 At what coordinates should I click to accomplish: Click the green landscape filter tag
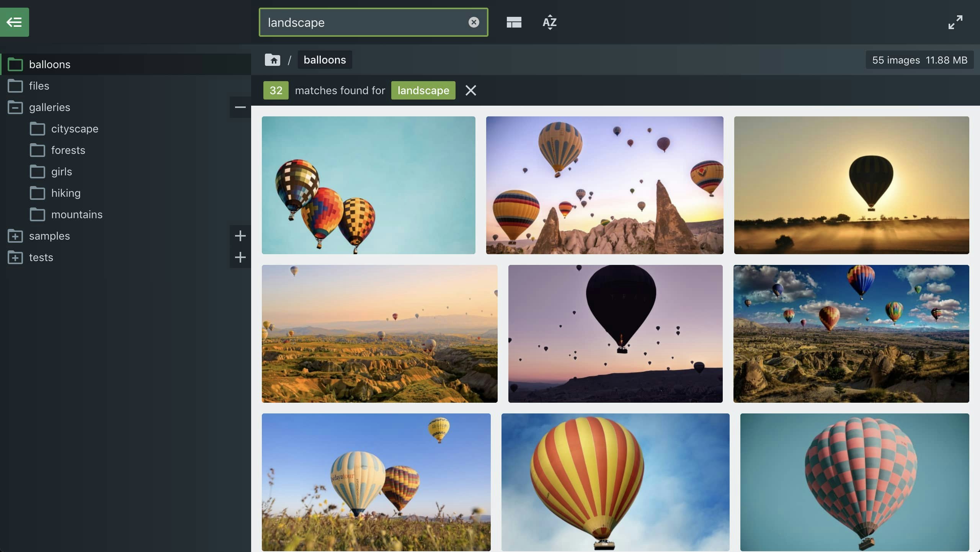423,90
